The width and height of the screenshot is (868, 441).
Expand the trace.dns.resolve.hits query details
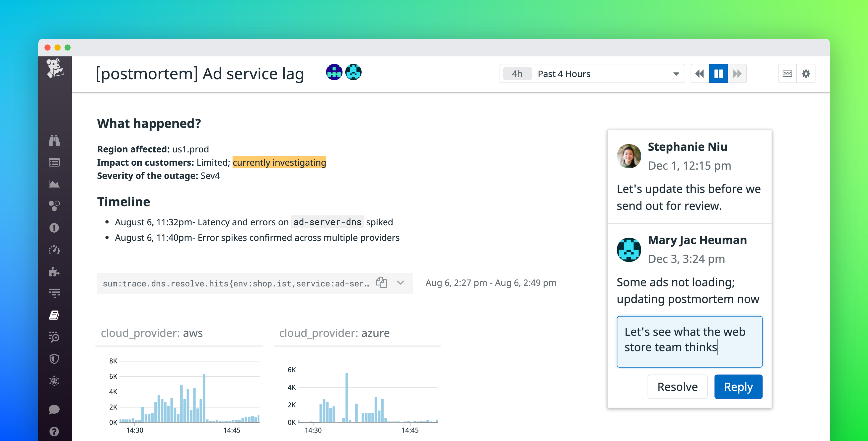point(401,283)
